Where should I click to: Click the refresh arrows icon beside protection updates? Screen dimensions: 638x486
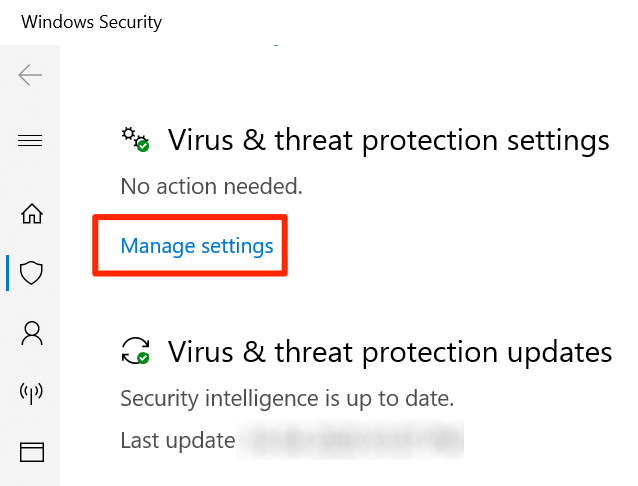click(135, 351)
